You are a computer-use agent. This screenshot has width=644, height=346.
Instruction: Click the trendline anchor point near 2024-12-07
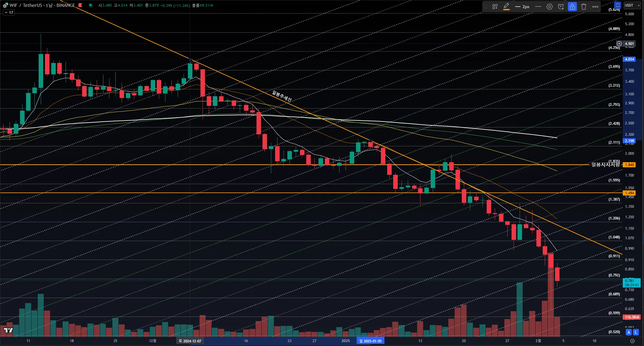[190, 59]
